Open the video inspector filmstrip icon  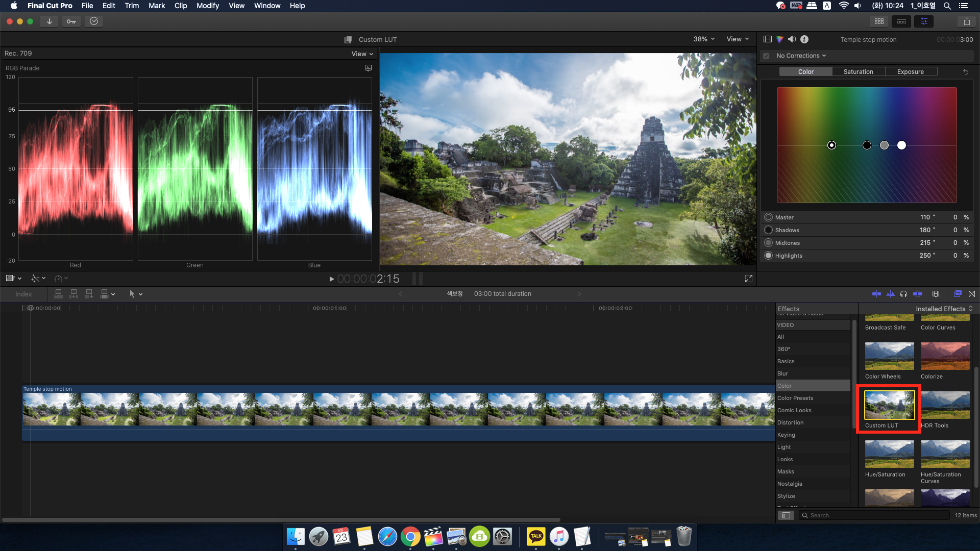pos(767,39)
